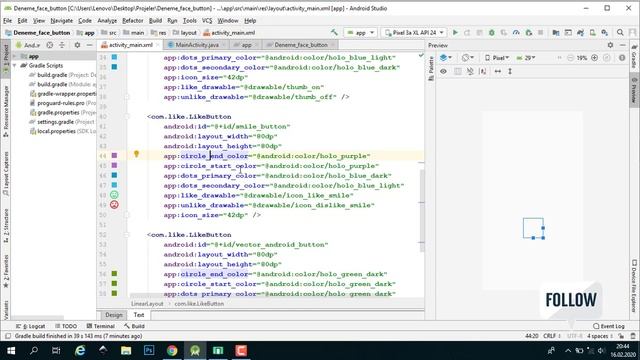Click the expand vertically arrow in Preview

510,71
